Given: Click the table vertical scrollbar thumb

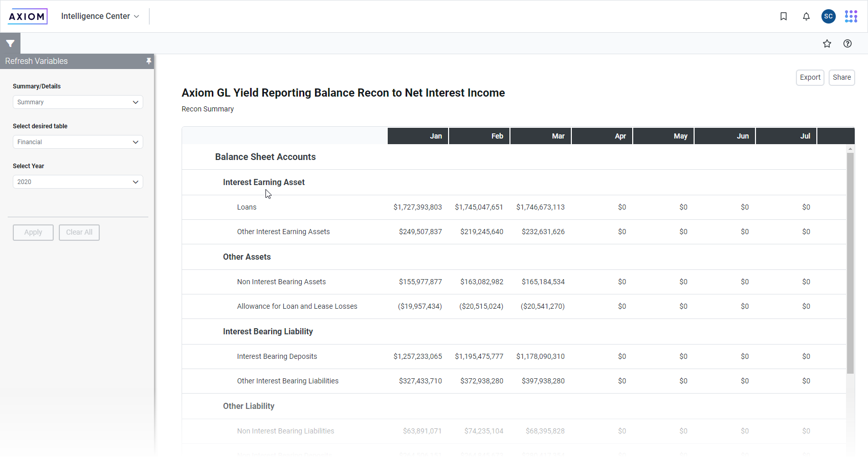Looking at the screenshot, I should (x=851, y=263).
